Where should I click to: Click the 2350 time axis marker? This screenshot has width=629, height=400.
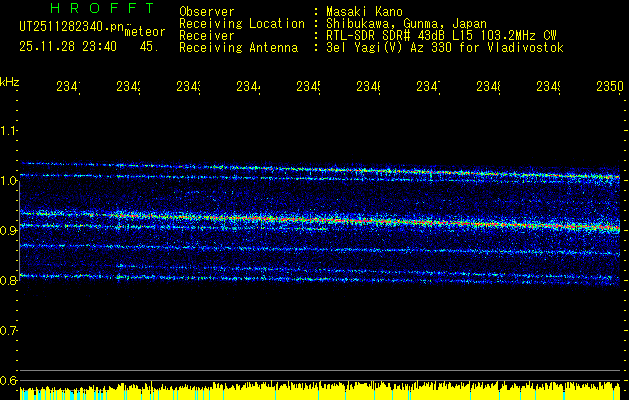click(609, 88)
